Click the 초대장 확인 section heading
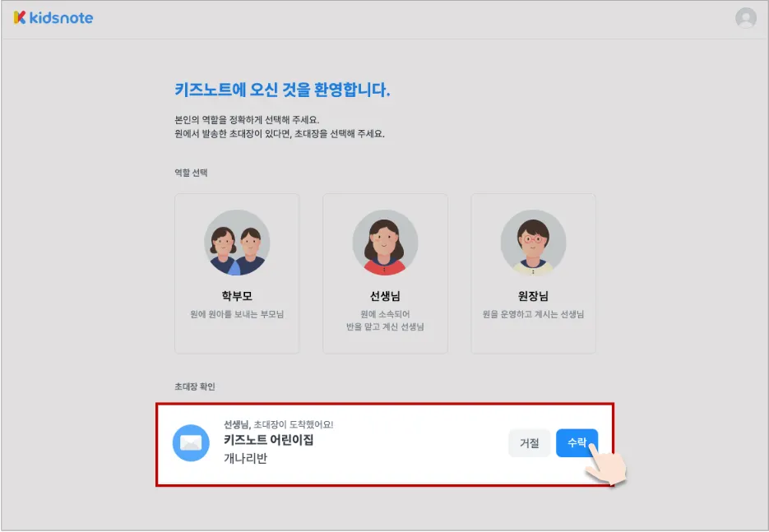 [x=195, y=386]
